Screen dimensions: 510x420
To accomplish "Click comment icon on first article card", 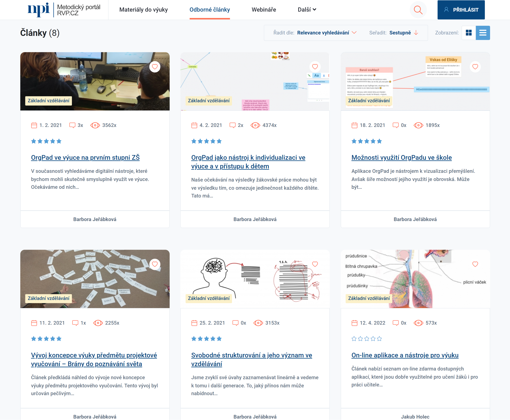I will coord(72,125).
